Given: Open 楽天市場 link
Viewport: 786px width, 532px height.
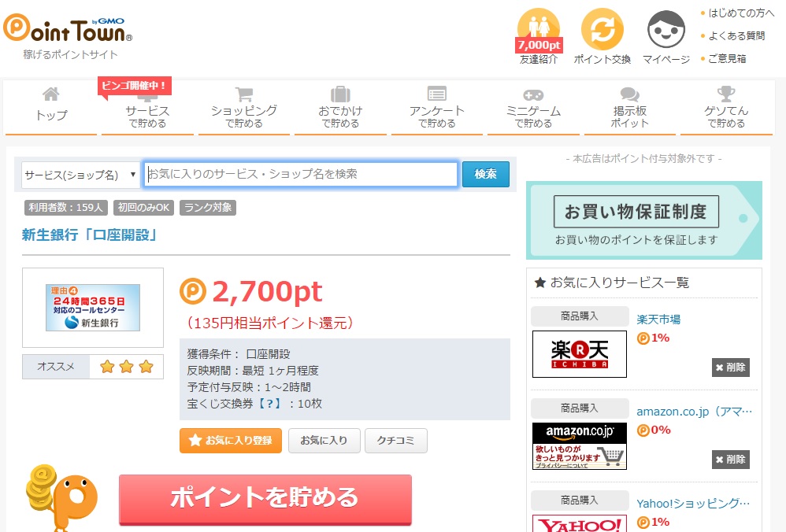Looking at the screenshot, I should [658, 319].
